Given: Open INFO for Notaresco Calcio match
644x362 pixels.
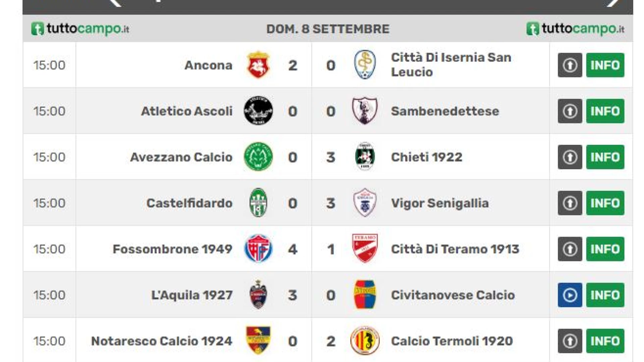Looking at the screenshot, I should [605, 341].
